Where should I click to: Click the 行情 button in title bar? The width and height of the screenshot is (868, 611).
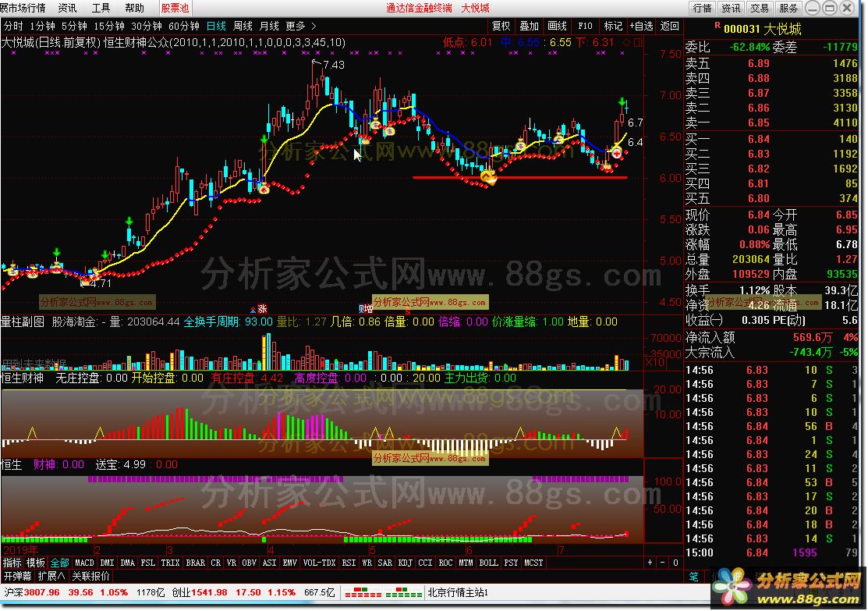coord(703,8)
